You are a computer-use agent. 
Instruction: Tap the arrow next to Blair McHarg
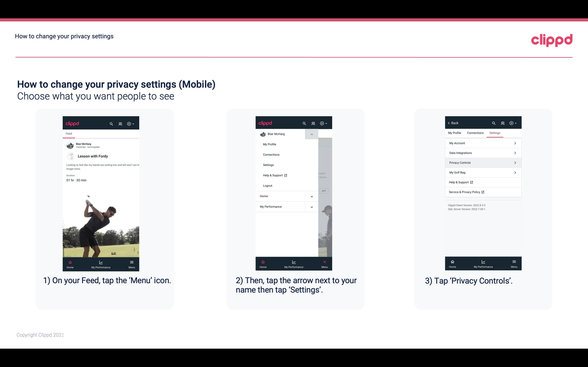[311, 134]
